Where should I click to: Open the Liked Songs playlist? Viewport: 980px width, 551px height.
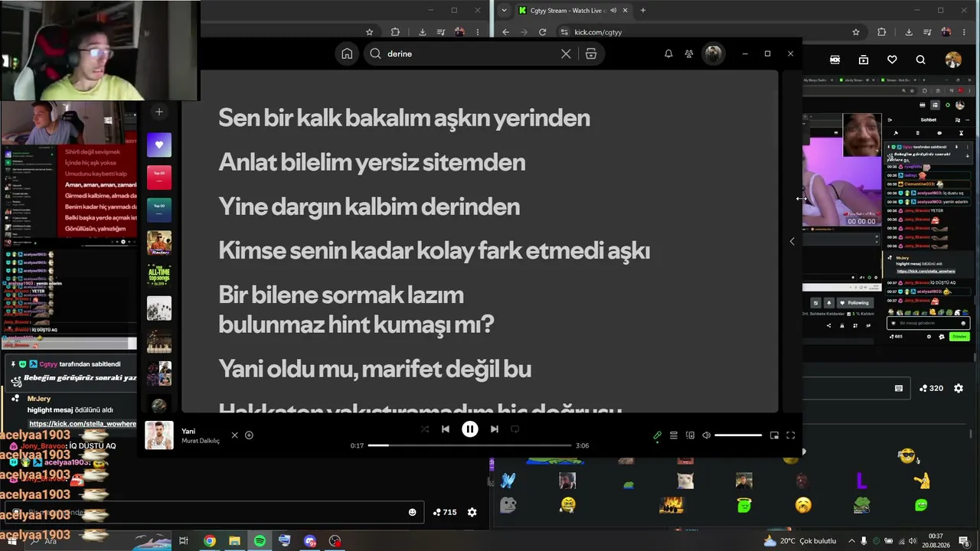(159, 145)
